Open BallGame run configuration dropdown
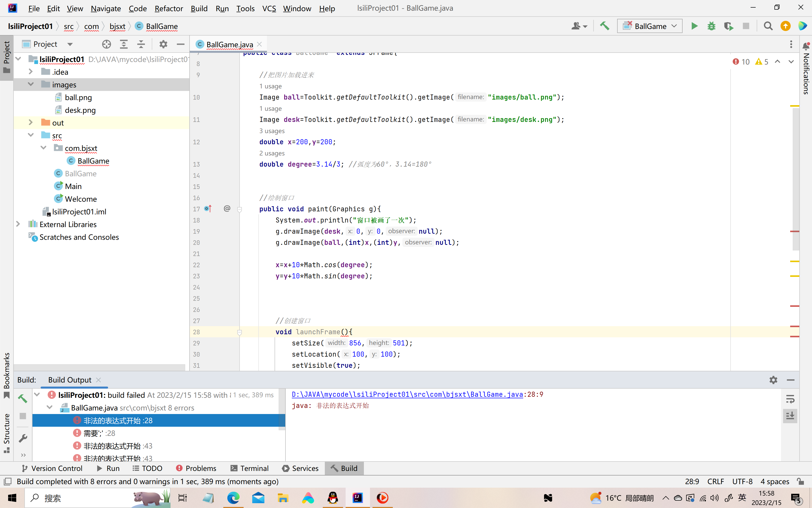 650,26
